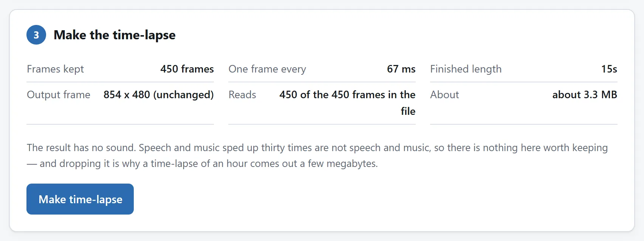This screenshot has width=644, height=241.
Task: Click the 'few megabytes' sentence line
Action: (203, 164)
